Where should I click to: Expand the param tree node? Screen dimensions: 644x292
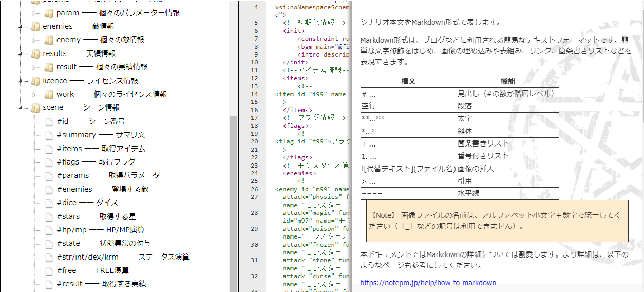[35, 13]
